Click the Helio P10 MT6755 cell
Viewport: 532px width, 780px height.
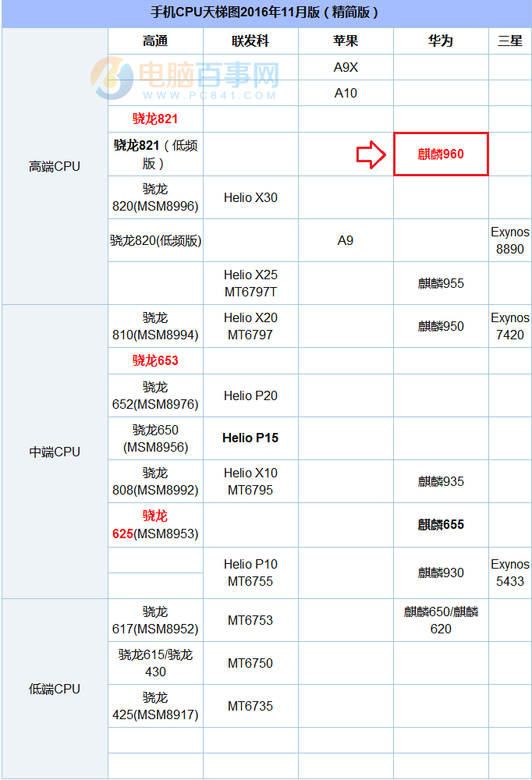click(x=250, y=573)
